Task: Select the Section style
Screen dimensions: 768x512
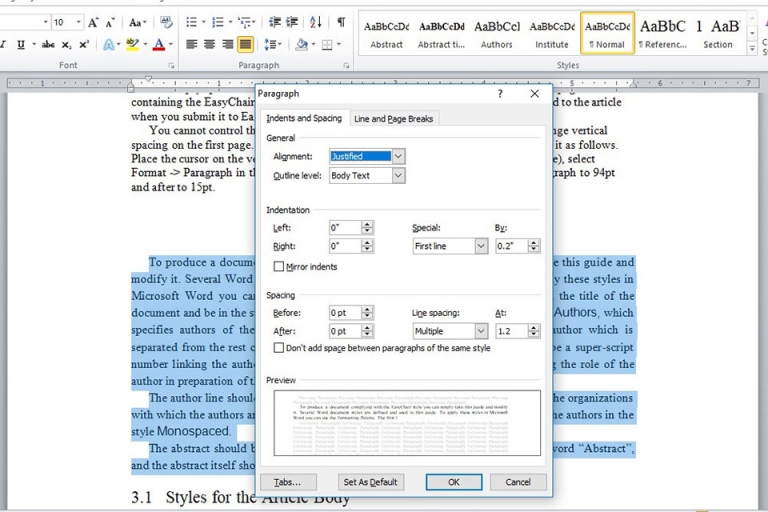Action: [x=718, y=33]
